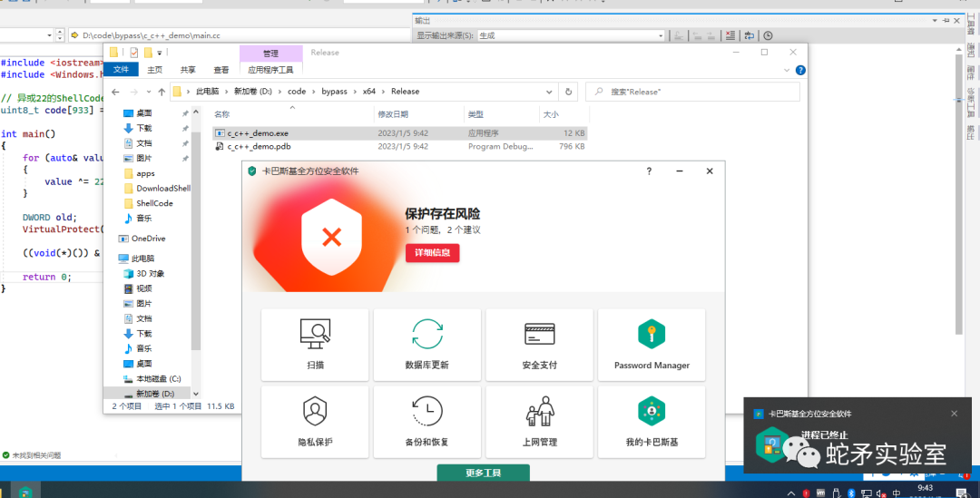Click the new folder icon in Explorer title bar
Viewport: 980px width, 498px height.
pyautogui.click(x=148, y=53)
